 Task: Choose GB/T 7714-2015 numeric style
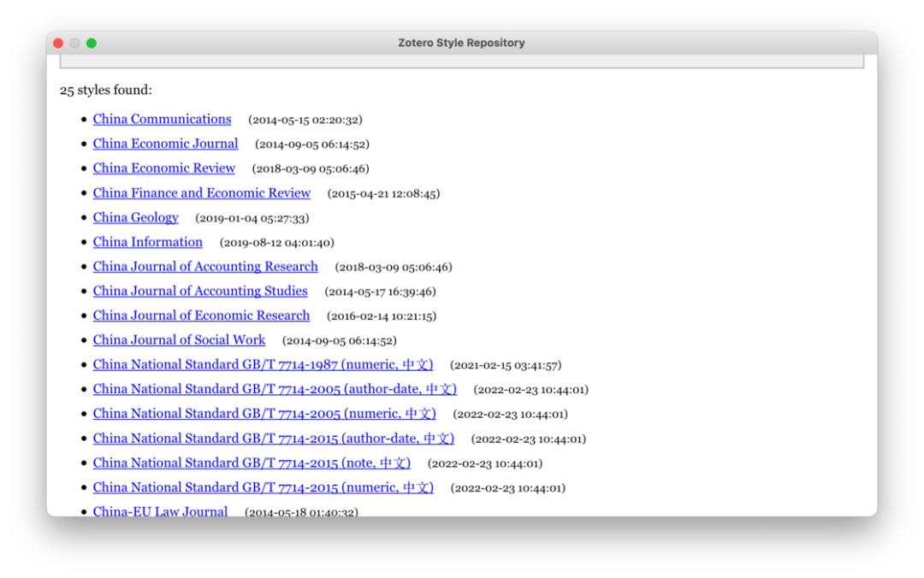[x=264, y=488]
